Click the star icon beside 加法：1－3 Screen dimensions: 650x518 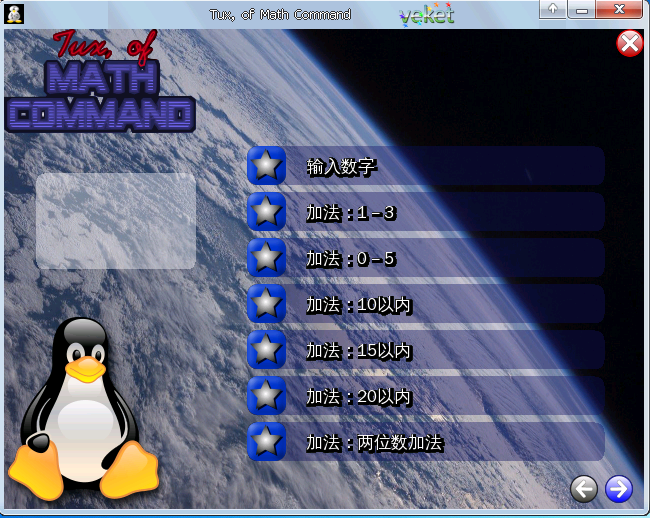266,211
